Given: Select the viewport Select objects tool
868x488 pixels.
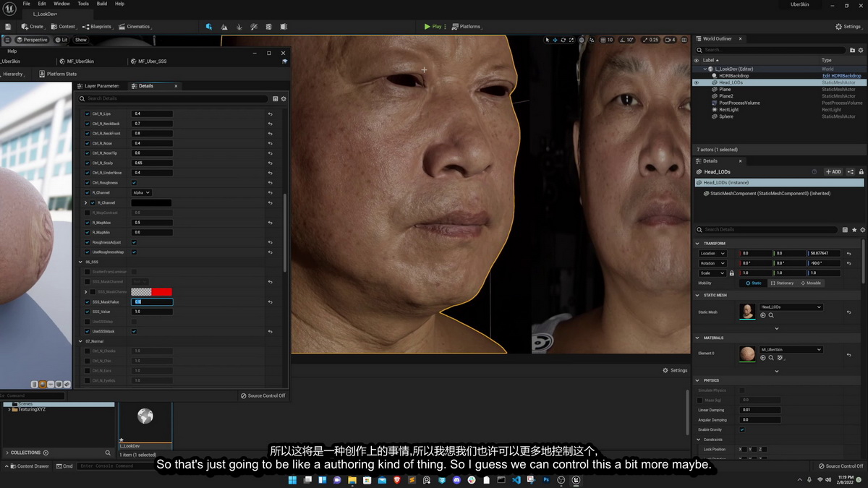Looking at the screenshot, I should [x=548, y=40].
